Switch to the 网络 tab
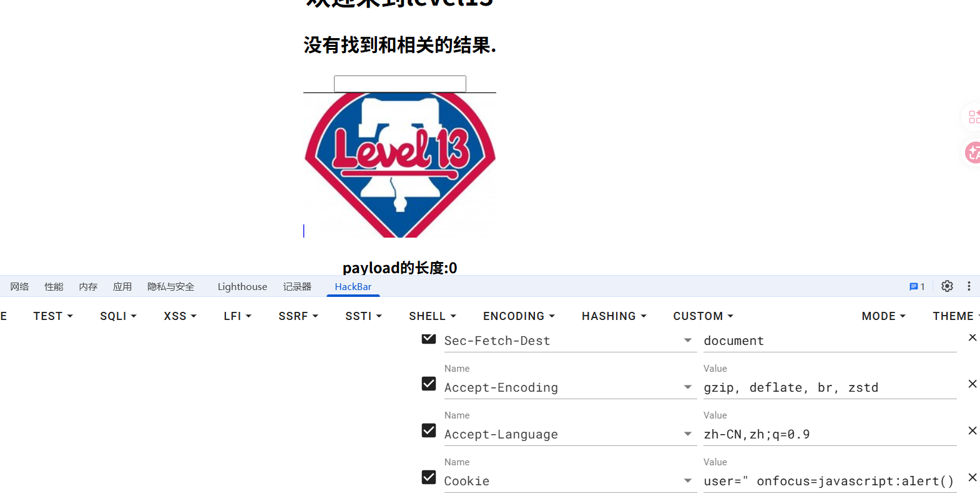 pos(19,286)
